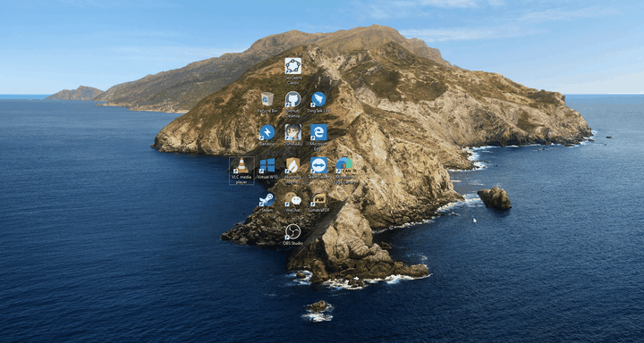The height and width of the screenshot is (343, 644).
Task: Click the GitHub Desktop shortcut
Action: (292, 99)
